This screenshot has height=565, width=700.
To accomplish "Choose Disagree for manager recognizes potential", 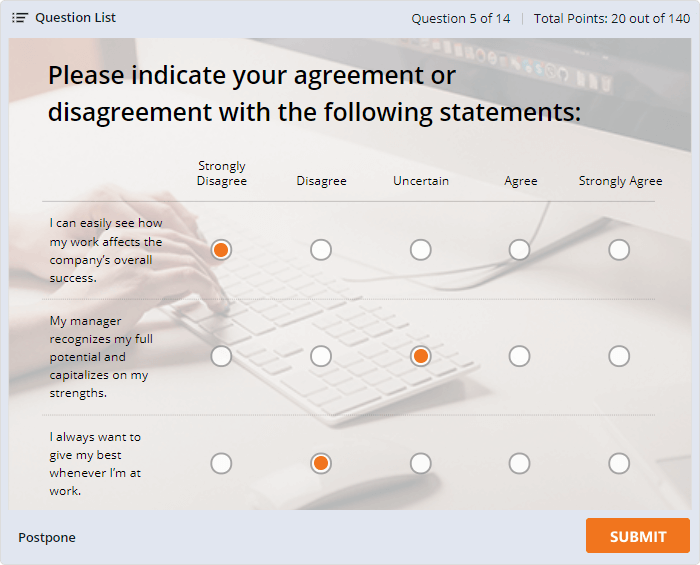I will (321, 356).
